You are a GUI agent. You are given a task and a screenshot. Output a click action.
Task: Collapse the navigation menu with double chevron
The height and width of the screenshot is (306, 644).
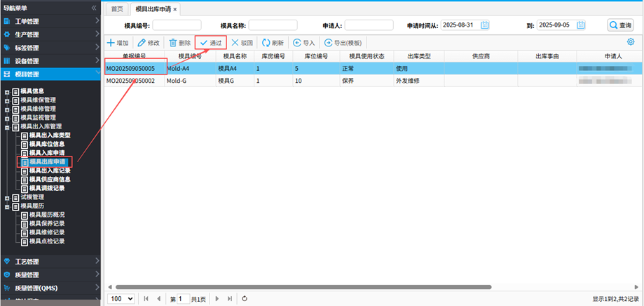[94, 8]
